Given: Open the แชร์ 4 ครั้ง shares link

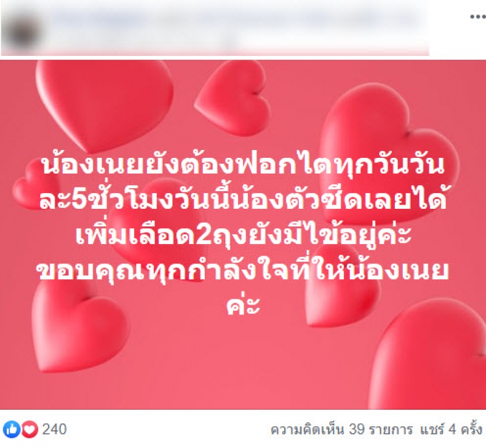Looking at the screenshot, I should point(451,430).
